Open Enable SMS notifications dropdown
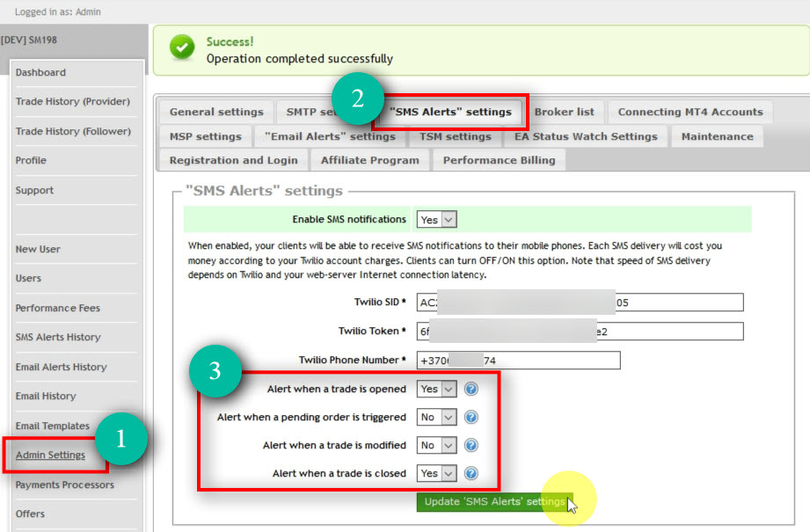This screenshot has width=810, height=532. click(x=437, y=219)
